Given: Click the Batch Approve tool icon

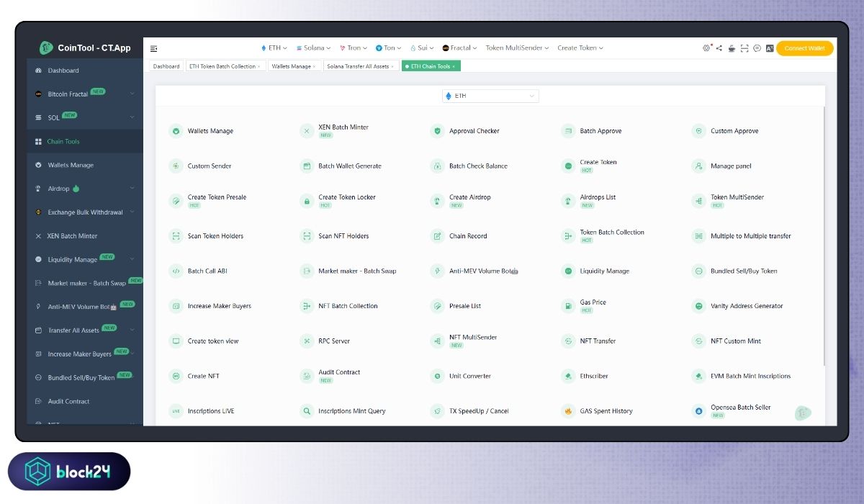Looking at the screenshot, I should pyautogui.click(x=568, y=131).
